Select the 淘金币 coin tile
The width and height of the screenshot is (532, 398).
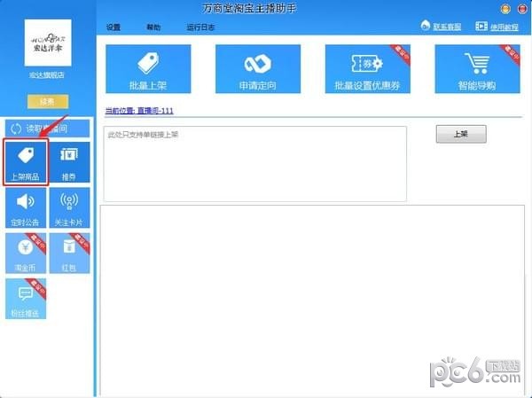point(26,254)
